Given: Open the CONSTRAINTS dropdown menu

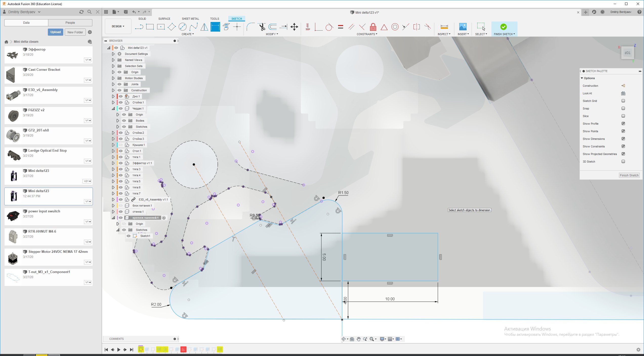Looking at the screenshot, I should tap(367, 34).
